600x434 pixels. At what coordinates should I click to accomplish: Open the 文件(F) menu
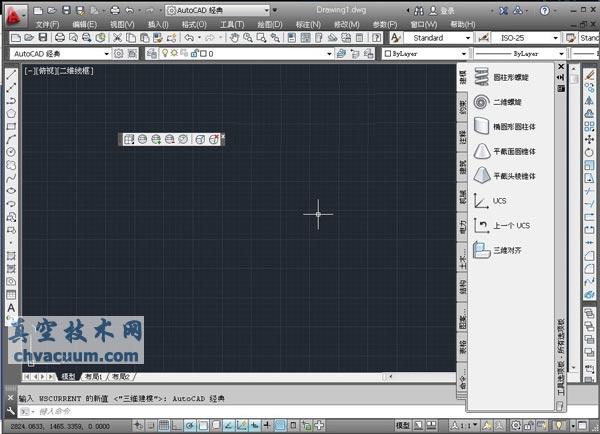[47, 24]
